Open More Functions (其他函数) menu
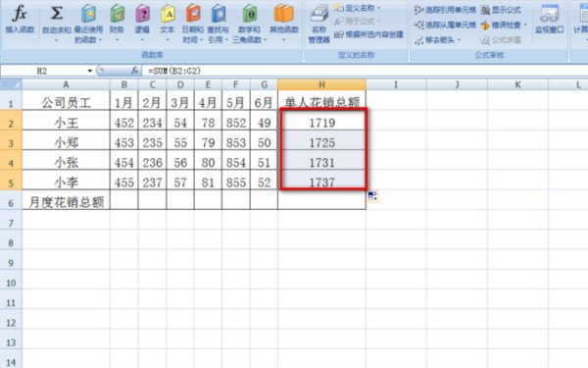The image size is (588, 368). click(284, 23)
